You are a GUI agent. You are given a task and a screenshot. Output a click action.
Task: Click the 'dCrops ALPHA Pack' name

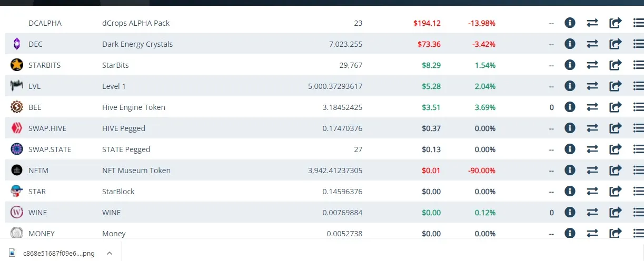(x=136, y=23)
